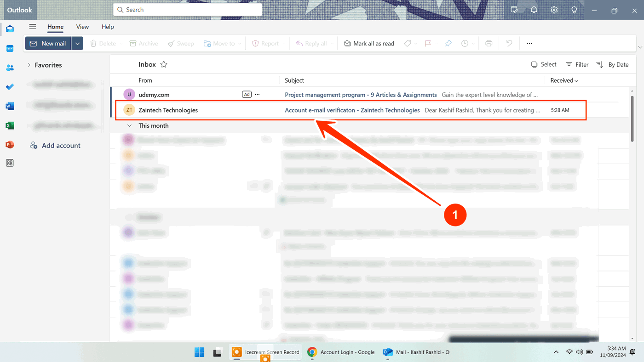The height and width of the screenshot is (362, 644).
Task: Click the Archive button
Action: 144,43
